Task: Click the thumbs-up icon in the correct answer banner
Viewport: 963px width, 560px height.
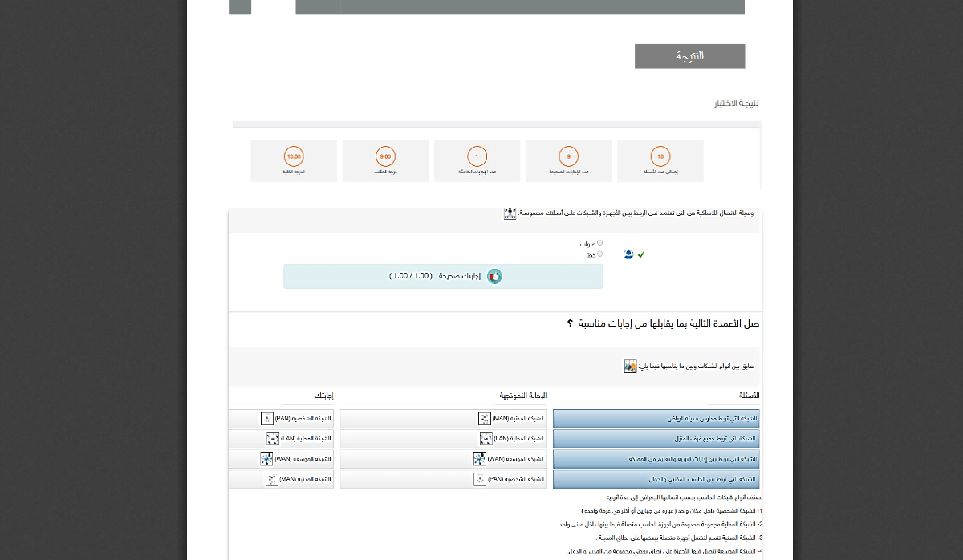Action: tap(494, 276)
